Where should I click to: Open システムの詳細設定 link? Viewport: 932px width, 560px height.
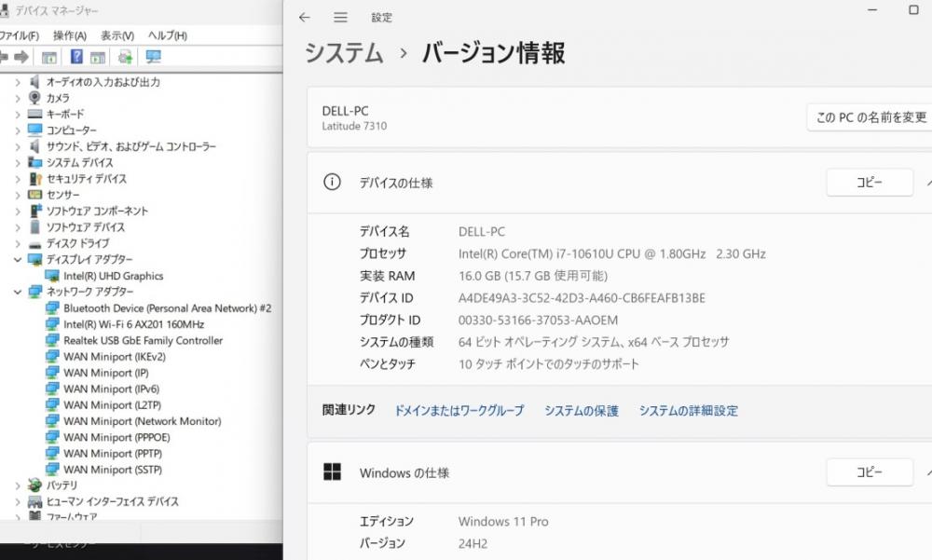(689, 410)
